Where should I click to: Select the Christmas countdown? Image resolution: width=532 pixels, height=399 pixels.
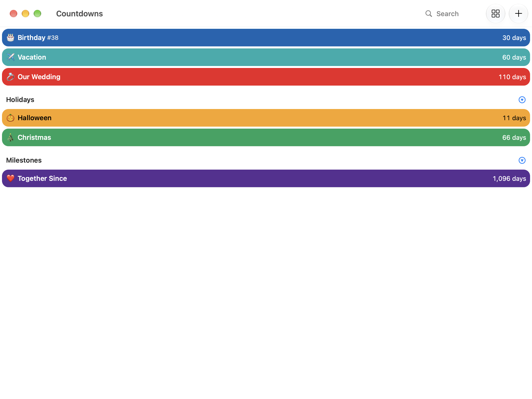coord(266,137)
